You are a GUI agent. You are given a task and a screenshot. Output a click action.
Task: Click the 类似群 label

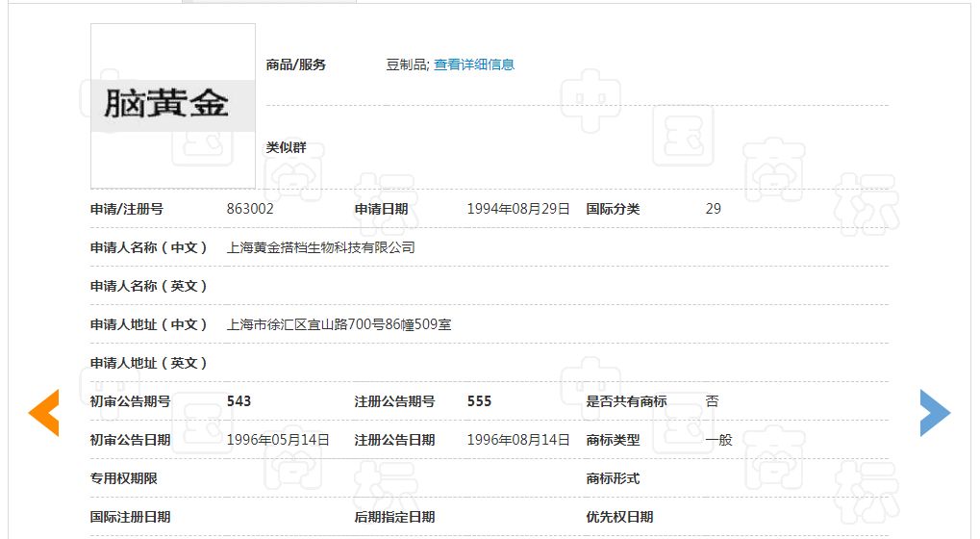pos(287,147)
